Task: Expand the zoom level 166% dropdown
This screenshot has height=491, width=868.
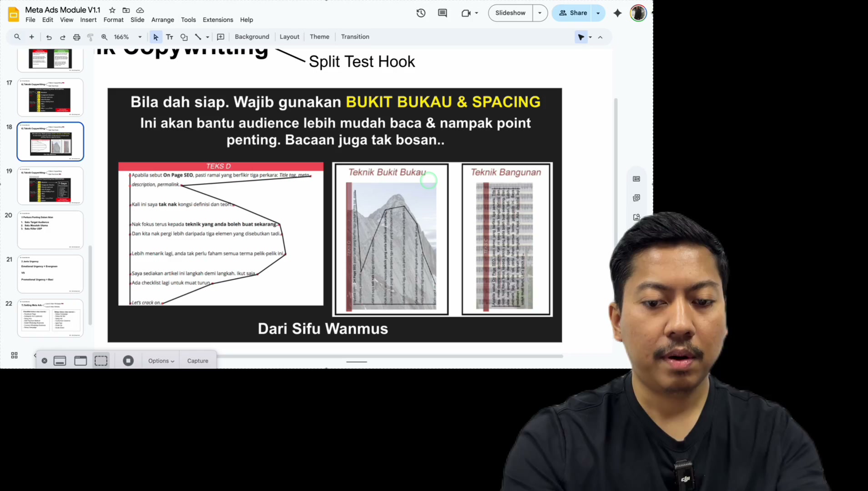Action: point(140,37)
